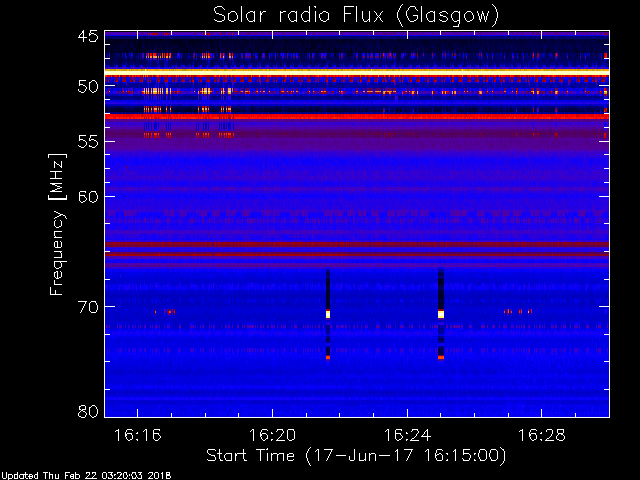Click the bright white-yellow band near 49 MHz
Viewport: 640px width, 480px height.
(357, 72)
